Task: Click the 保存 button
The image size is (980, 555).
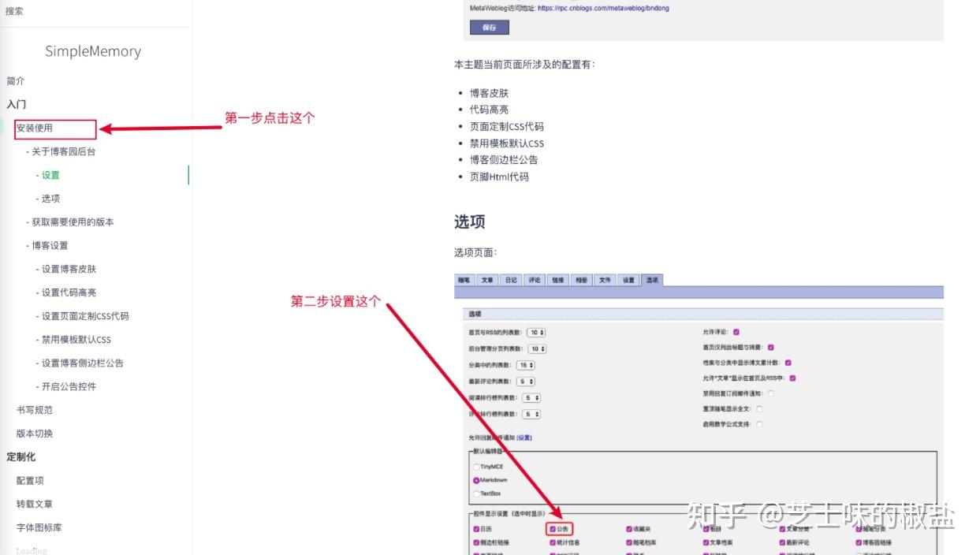Action: tap(489, 27)
